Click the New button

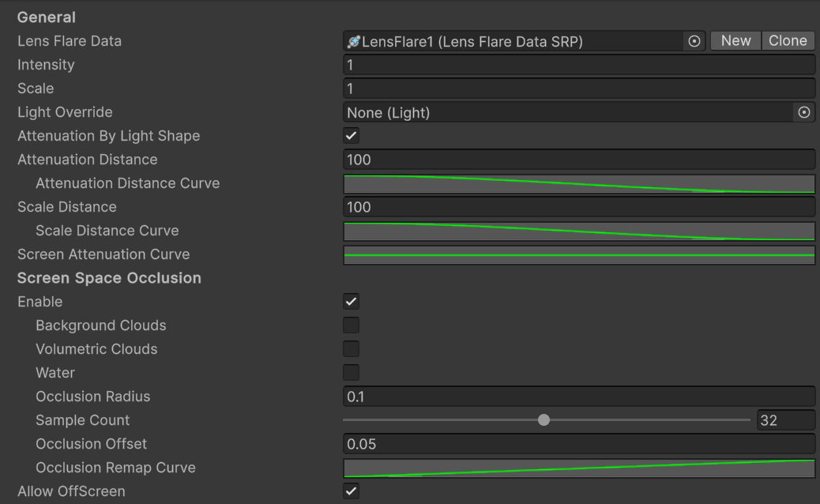click(735, 41)
